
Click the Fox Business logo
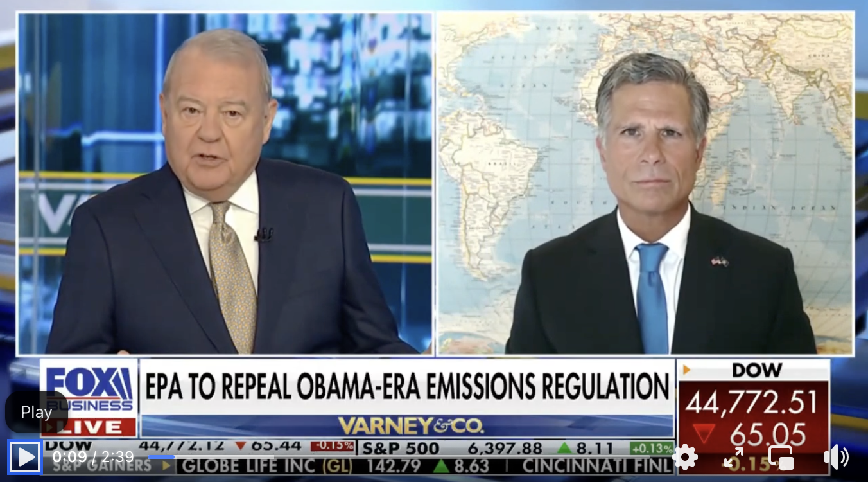89,389
